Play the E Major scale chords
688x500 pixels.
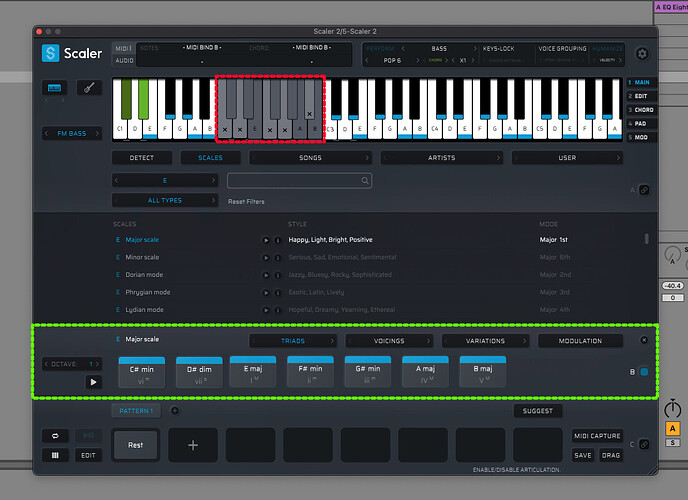coord(93,382)
